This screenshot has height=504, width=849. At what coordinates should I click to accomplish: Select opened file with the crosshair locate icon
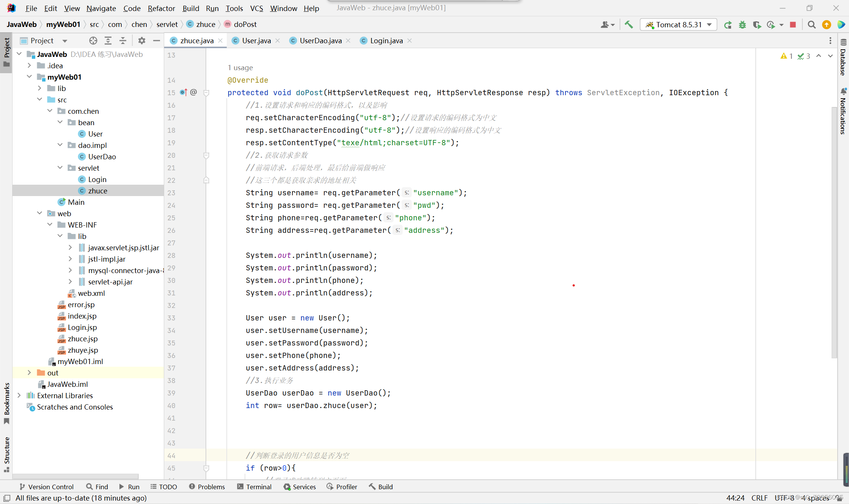pyautogui.click(x=93, y=41)
